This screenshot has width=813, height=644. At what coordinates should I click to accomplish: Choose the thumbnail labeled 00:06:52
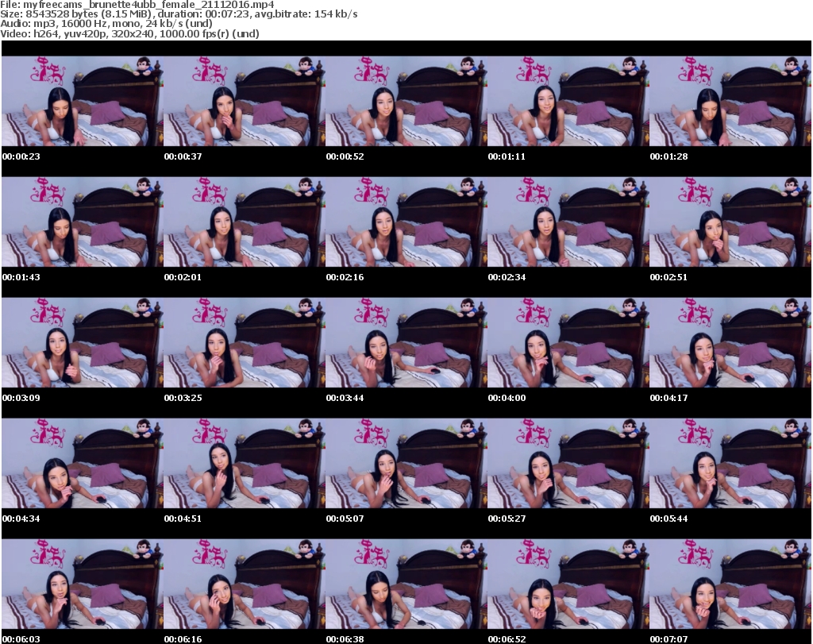pyautogui.click(x=568, y=584)
